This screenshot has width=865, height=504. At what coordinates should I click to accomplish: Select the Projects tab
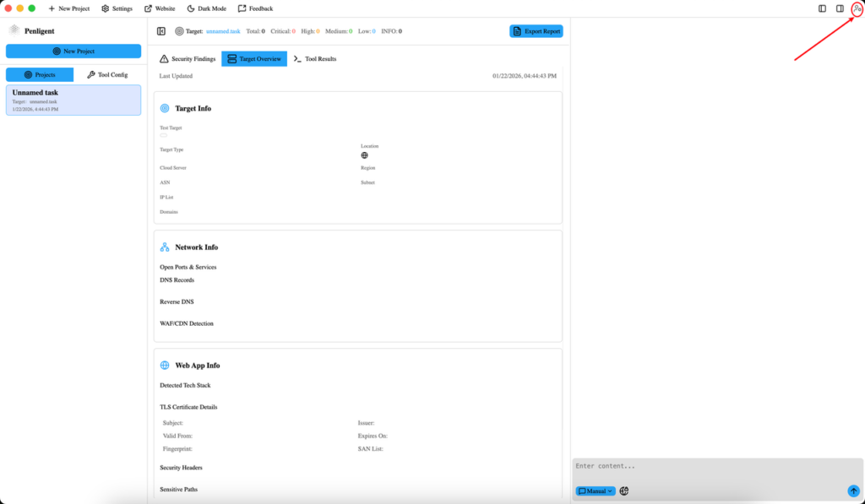[40, 75]
